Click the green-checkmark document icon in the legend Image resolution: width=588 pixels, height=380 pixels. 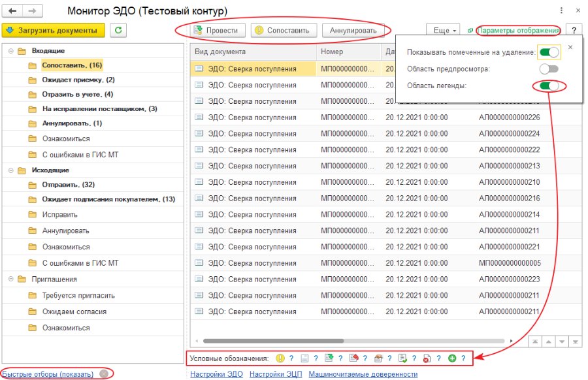tap(402, 358)
